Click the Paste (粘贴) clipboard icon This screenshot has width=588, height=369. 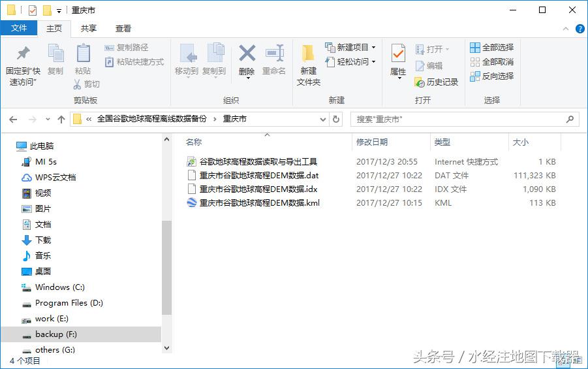[83, 54]
